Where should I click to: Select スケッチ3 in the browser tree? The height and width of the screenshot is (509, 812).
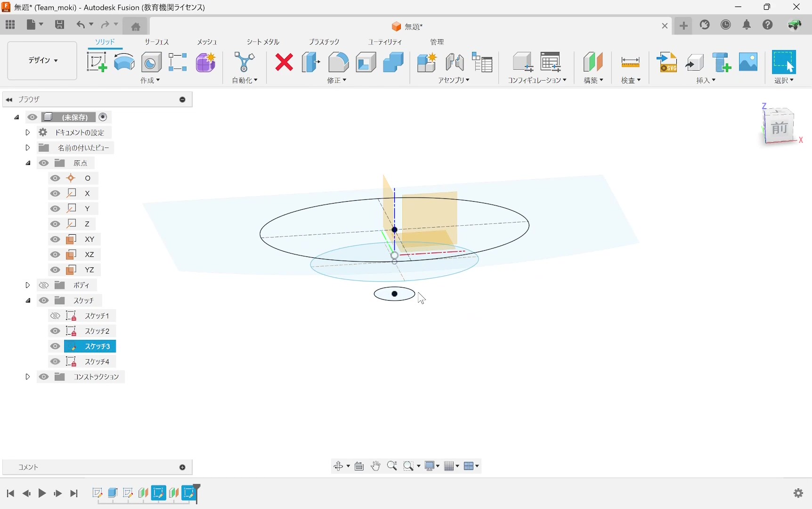pyautogui.click(x=90, y=346)
